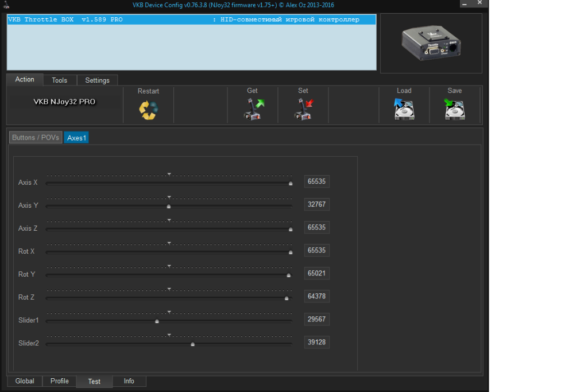Viewport: 588px width, 392px height.
Task: Click the Rot Z slider handle
Action: (287, 298)
